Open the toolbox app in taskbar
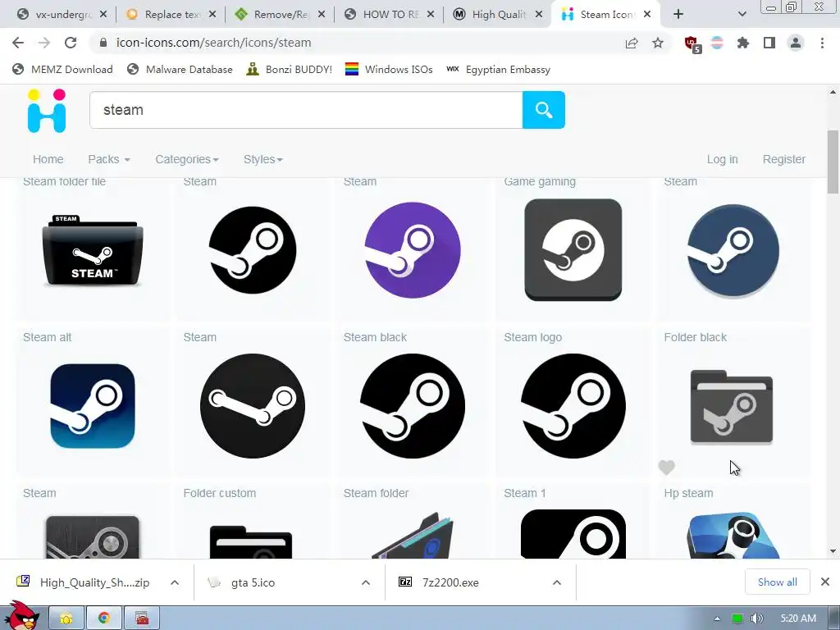The width and height of the screenshot is (840, 630). click(141, 619)
